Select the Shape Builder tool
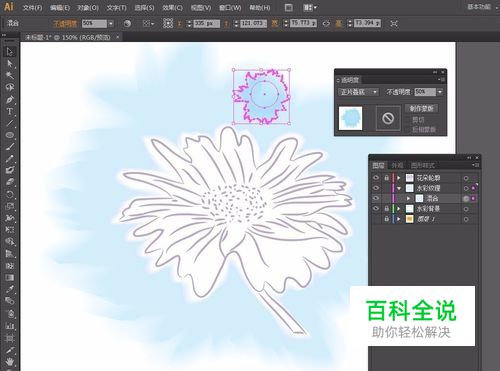Screen dimensions: 500x371 pyautogui.click(x=9, y=242)
